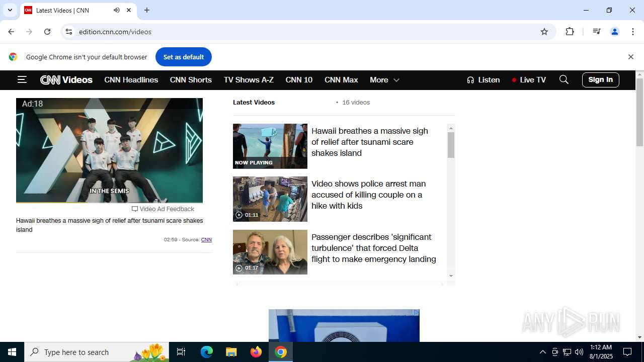This screenshot has width=644, height=362.
Task: Open a new browser tab
Action: pyautogui.click(x=147, y=10)
